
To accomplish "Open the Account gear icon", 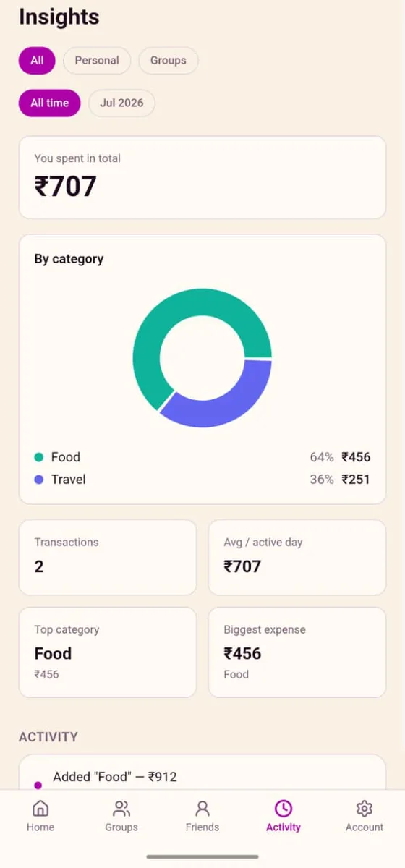I will coord(364,808).
